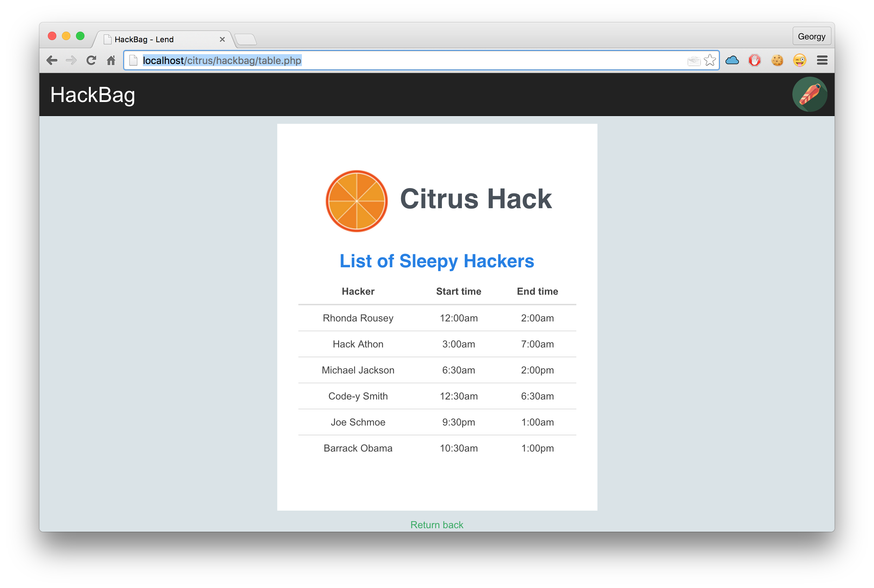Click the winking emoji extension
Screen dimensions: 874x588
799,60
